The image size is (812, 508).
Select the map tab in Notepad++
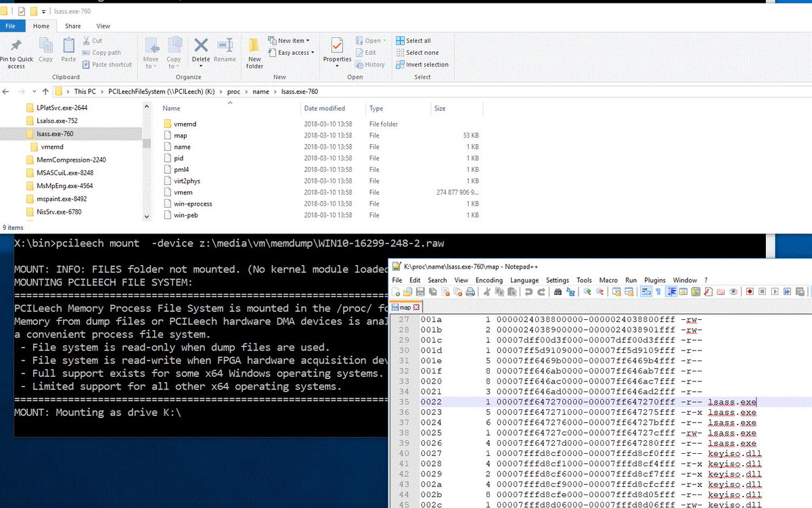point(405,307)
